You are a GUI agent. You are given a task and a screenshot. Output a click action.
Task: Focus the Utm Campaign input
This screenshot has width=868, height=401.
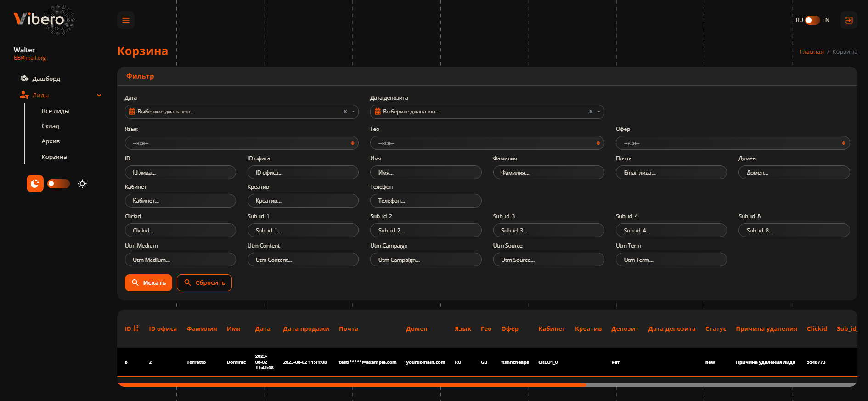pos(426,260)
